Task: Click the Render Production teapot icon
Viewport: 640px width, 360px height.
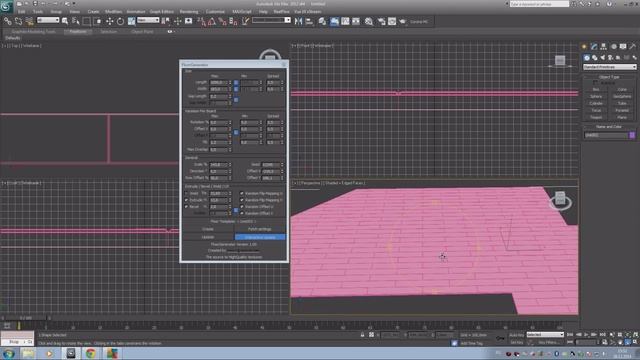Action: pyautogui.click(x=402, y=21)
